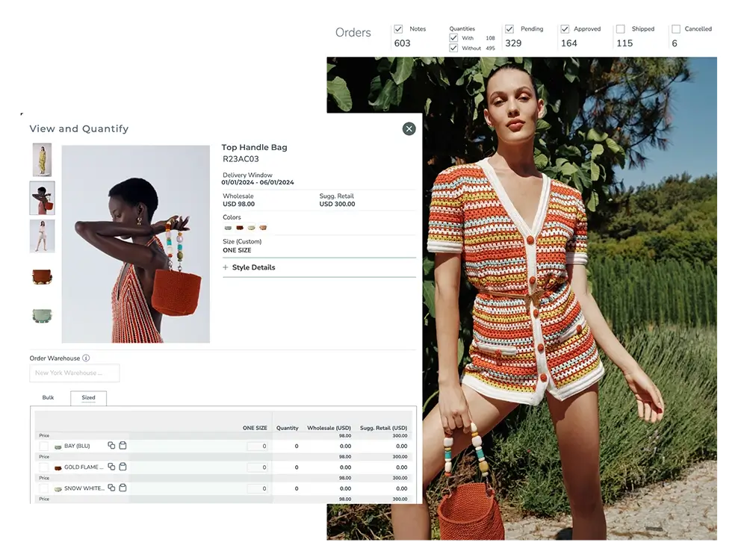The image size is (747, 560).
Task: Click the flag marker icon above View and Quantify
Action: coord(20,112)
